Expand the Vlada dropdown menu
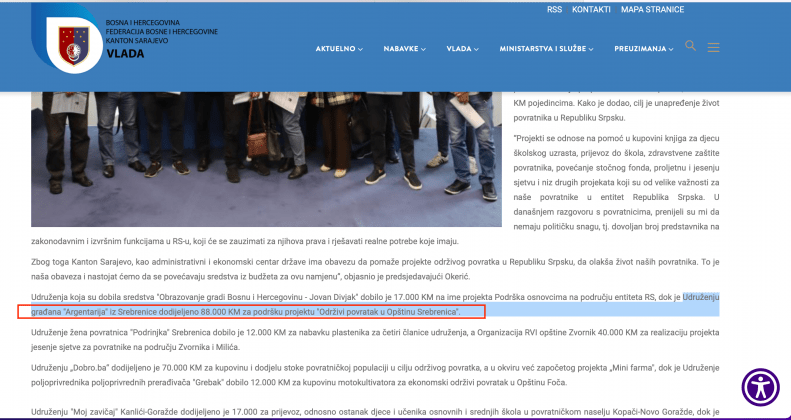 click(462, 48)
